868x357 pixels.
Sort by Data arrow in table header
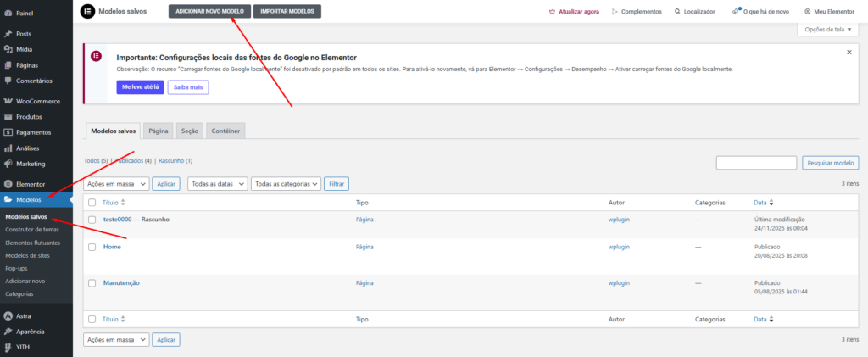tap(771, 203)
